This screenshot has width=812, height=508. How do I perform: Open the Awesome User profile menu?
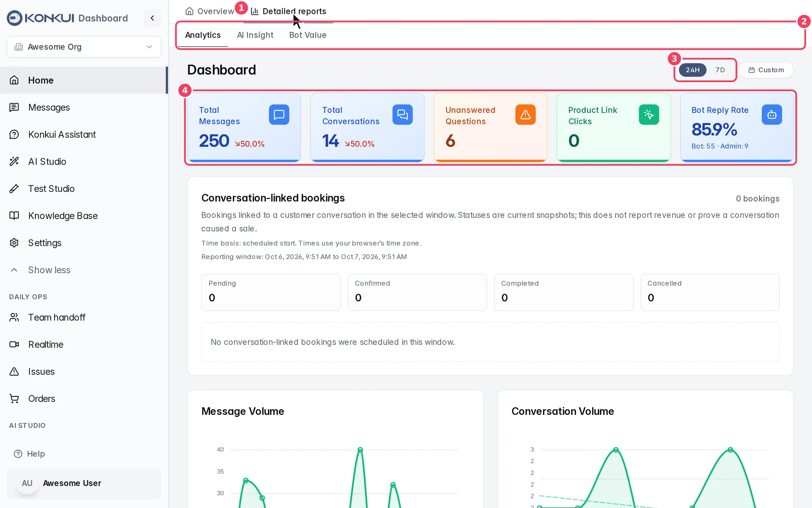(x=84, y=483)
